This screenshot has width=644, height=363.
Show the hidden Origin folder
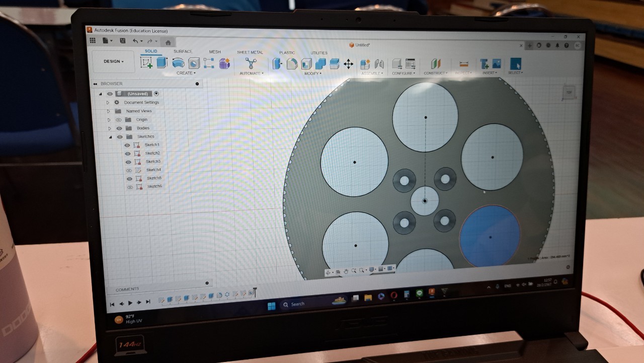(119, 120)
